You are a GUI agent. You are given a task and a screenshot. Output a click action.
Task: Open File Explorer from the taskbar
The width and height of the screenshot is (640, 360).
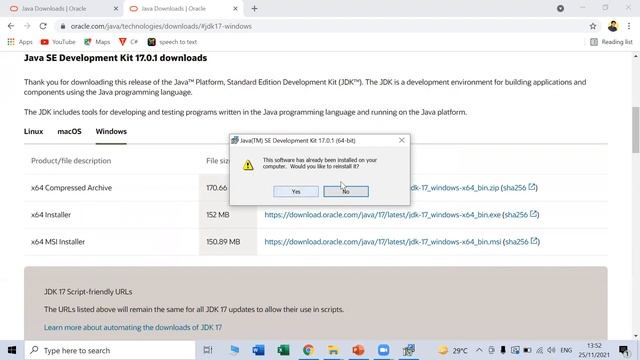pos(333,350)
